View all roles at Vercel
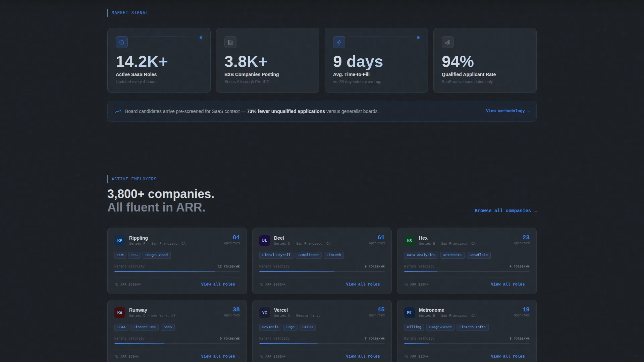644x362 pixels. (x=365, y=356)
